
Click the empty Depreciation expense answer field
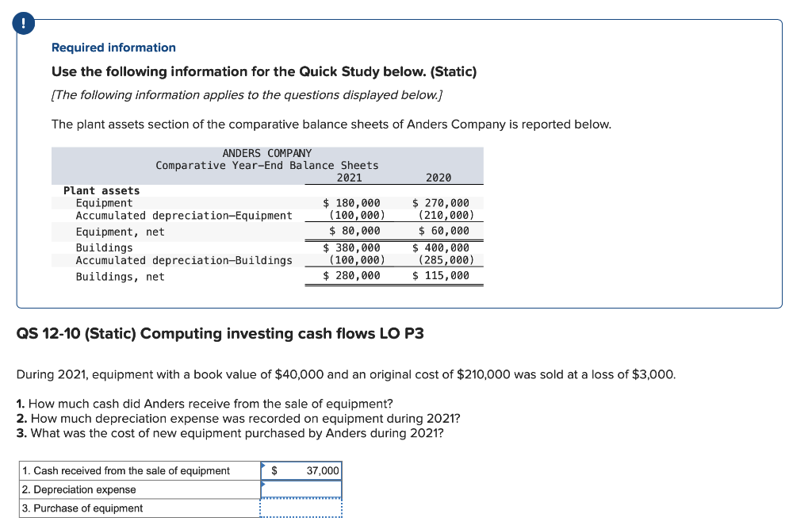point(301,489)
